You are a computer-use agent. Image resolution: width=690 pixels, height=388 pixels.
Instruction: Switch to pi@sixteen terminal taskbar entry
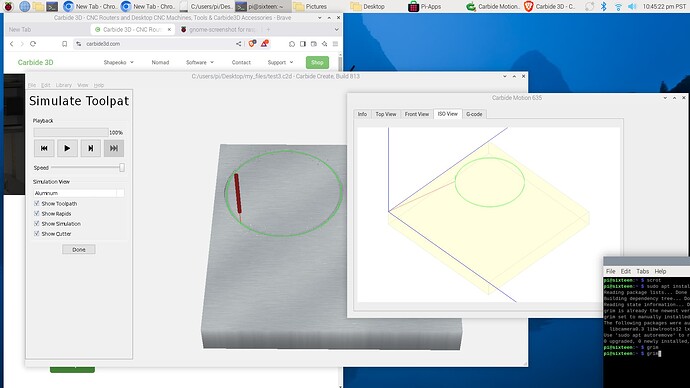262,7
